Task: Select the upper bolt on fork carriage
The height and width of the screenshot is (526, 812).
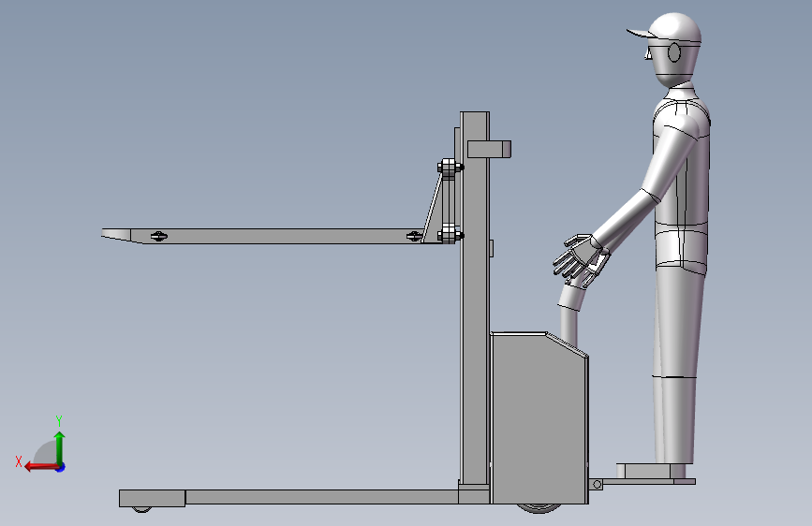Action: click(x=450, y=168)
